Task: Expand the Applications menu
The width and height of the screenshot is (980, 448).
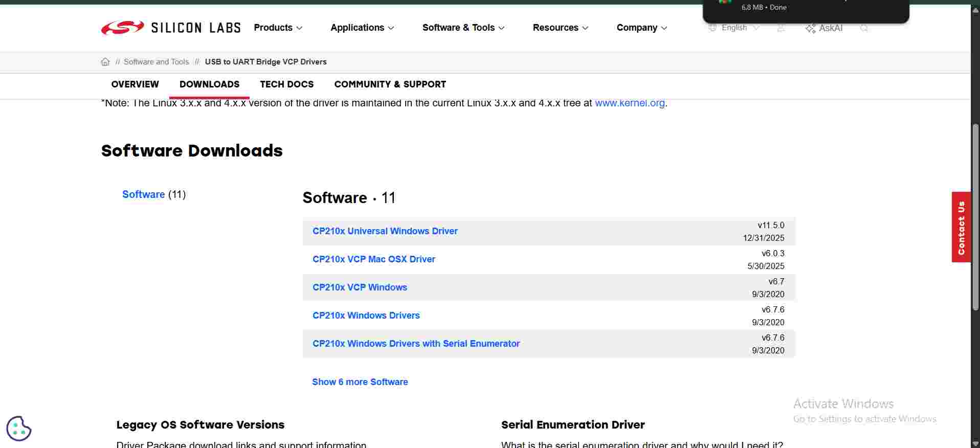Action: [x=362, y=28]
